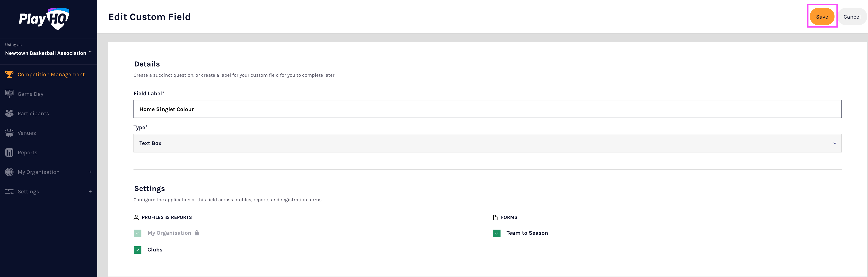The height and width of the screenshot is (277, 868).
Task: Open Game Day in the sidebar
Action: (30, 94)
